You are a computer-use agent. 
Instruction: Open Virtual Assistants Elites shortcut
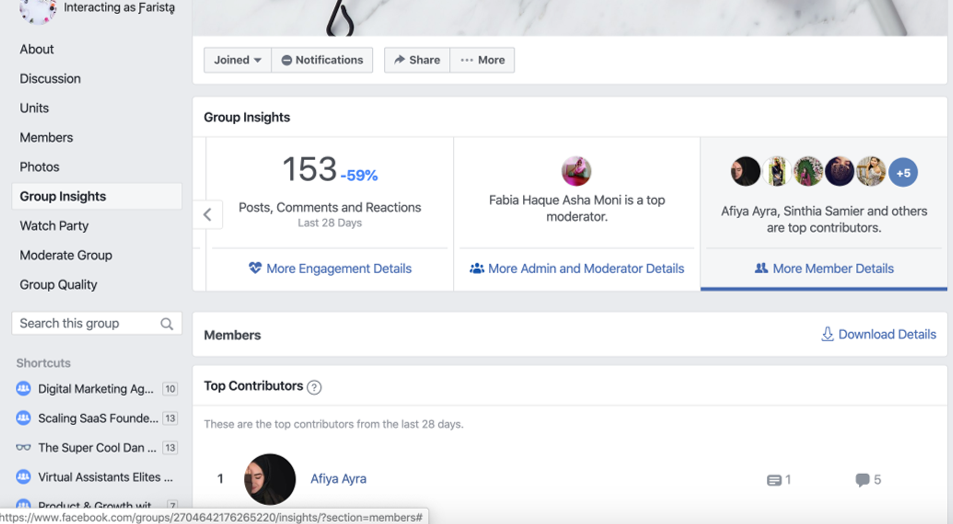point(105,477)
